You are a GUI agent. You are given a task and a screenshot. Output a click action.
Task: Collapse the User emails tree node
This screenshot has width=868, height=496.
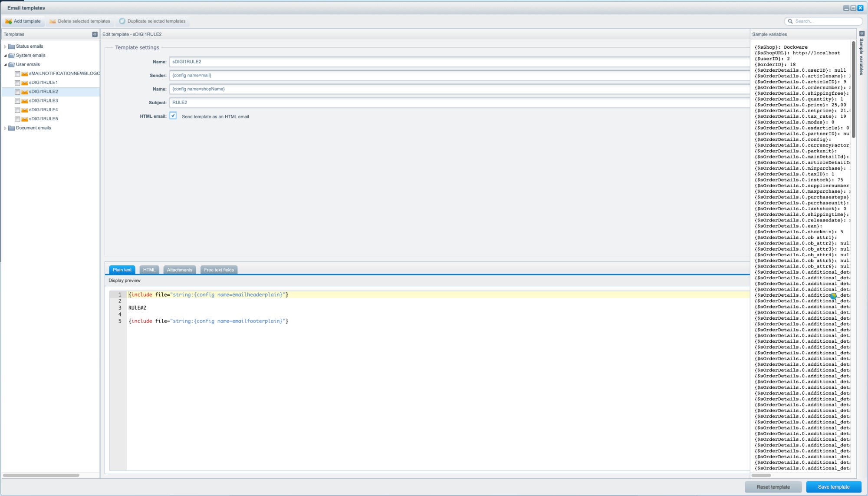(x=5, y=65)
